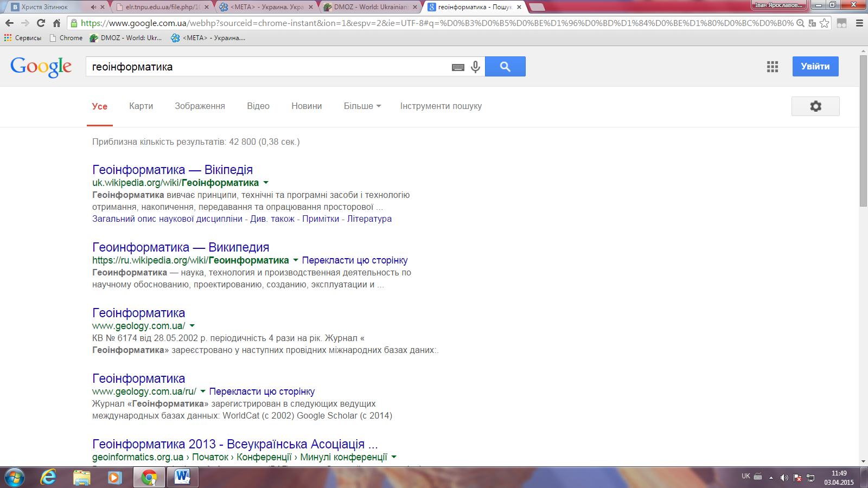Switch to <META> - Украина tab
Image resolution: width=868 pixels, height=488 pixels.
pyautogui.click(x=266, y=7)
